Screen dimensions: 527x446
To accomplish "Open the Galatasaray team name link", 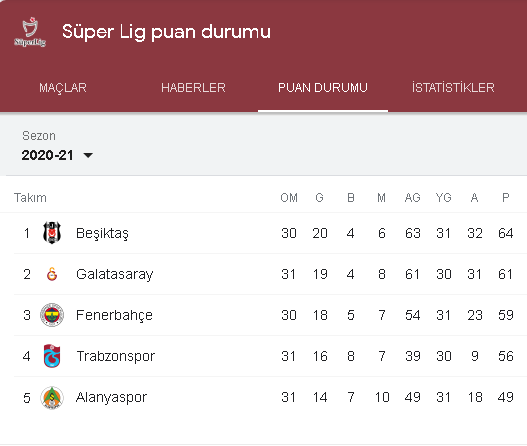I will pos(115,274).
